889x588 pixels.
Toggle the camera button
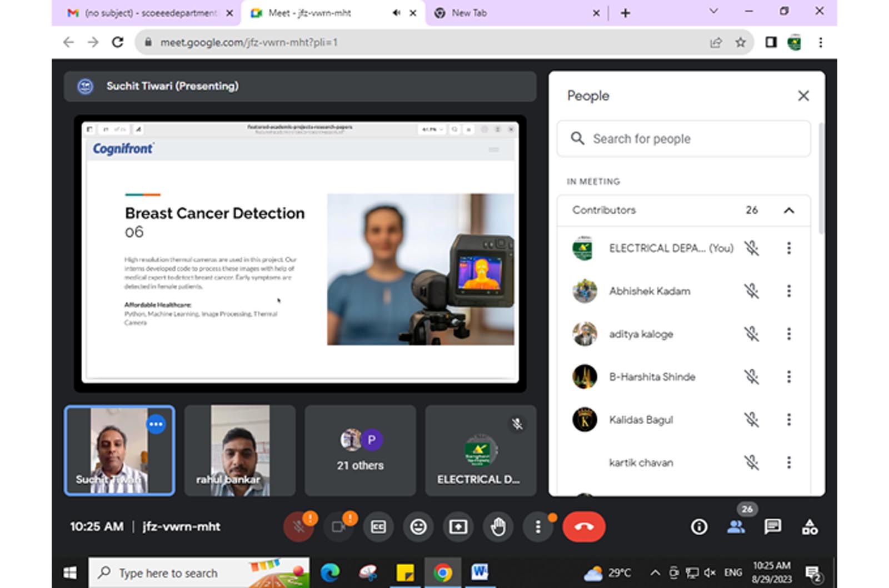pyautogui.click(x=338, y=526)
